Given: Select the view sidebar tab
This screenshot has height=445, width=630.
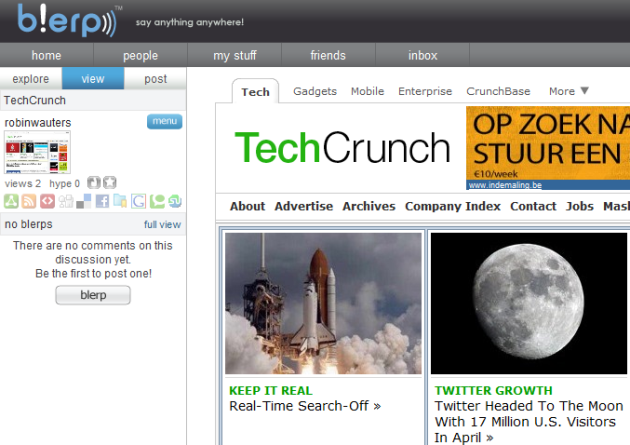Looking at the screenshot, I should (93, 79).
